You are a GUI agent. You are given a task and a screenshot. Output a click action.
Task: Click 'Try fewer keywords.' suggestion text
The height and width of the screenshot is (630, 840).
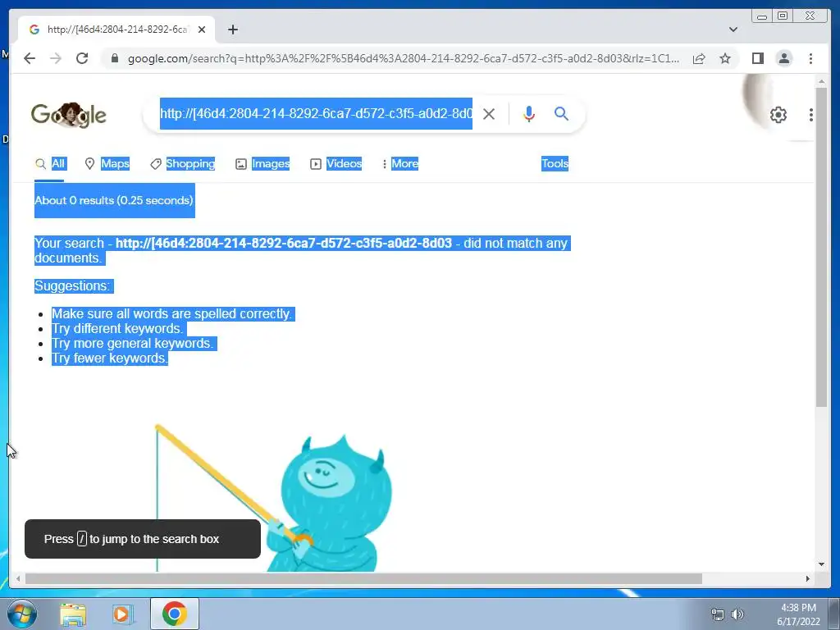[x=110, y=358]
